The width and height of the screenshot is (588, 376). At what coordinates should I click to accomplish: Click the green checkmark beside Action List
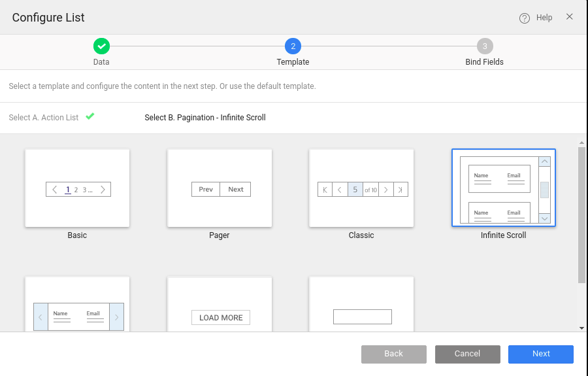90,116
